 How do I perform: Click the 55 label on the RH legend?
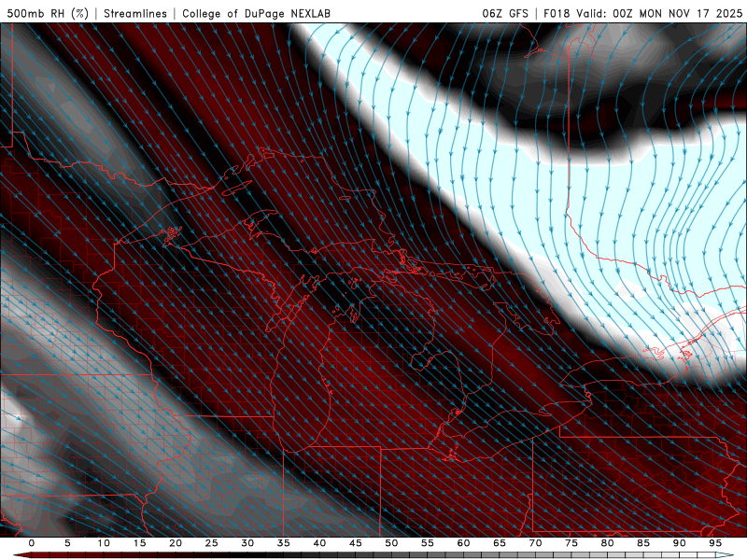(428, 543)
